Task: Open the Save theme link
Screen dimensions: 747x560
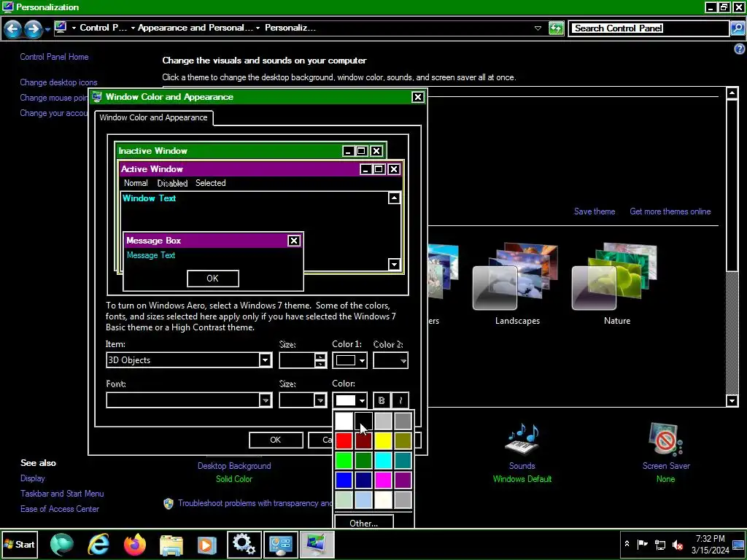Action: [594, 211]
